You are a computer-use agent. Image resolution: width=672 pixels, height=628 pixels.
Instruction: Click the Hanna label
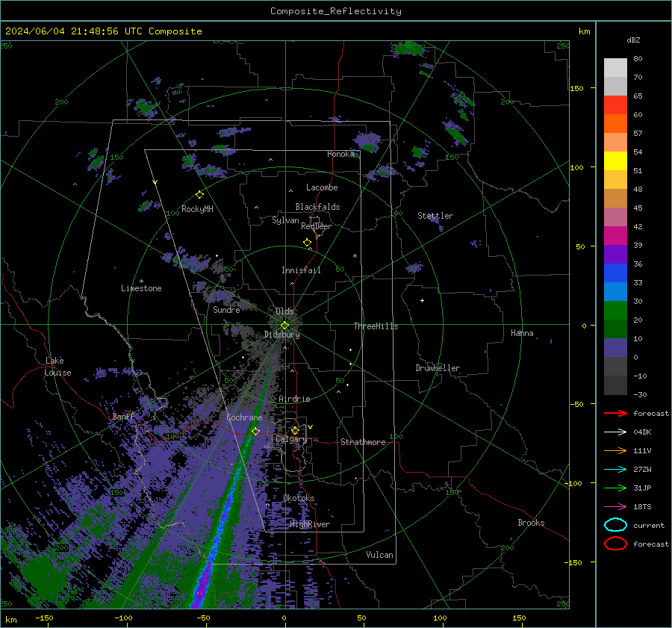click(522, 333)
